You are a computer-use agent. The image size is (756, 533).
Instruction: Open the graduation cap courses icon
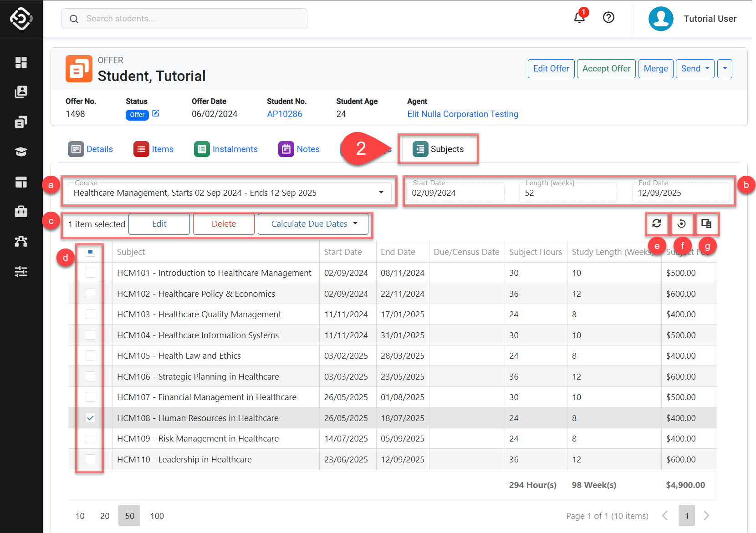point(21,152)
